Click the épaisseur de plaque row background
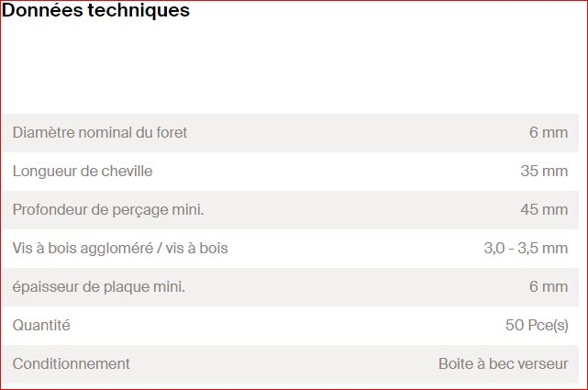 point(290,287)
